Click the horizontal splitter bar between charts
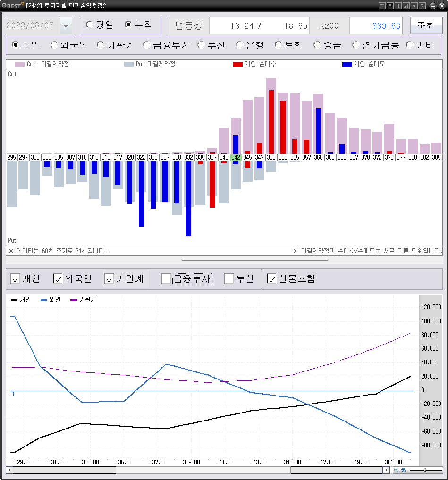Viewport: 448px width, 480px height. click(255, 260)
